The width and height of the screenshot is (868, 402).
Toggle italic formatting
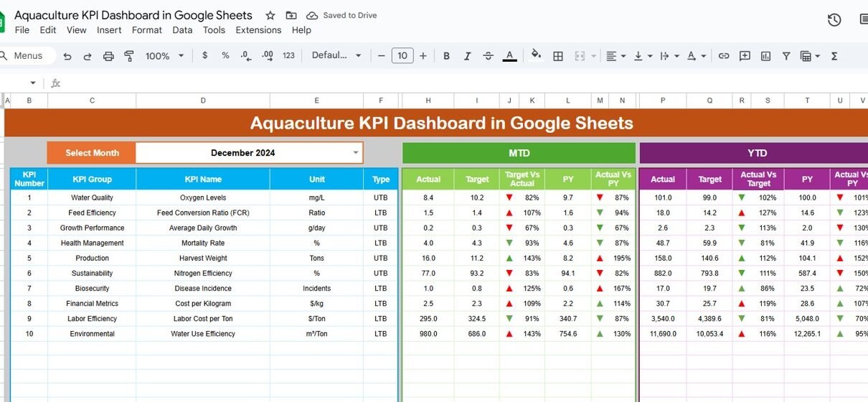(468, 56)
